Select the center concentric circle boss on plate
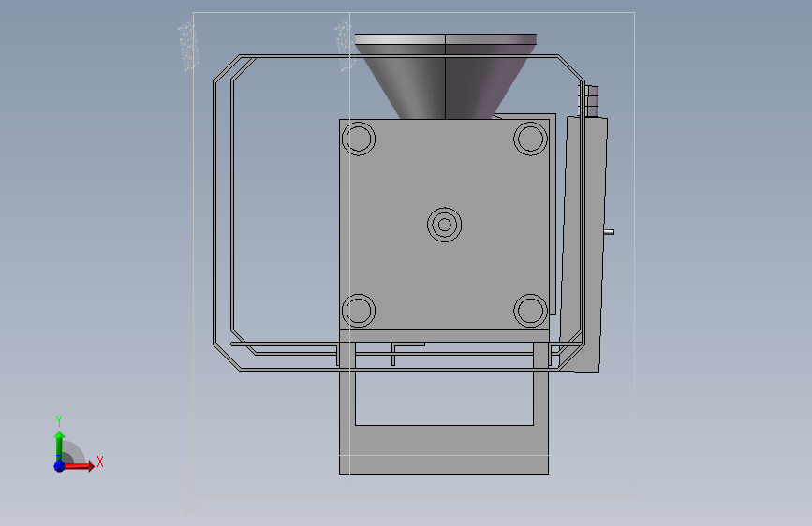Screen dimensions: 812x526 point(444,225)
